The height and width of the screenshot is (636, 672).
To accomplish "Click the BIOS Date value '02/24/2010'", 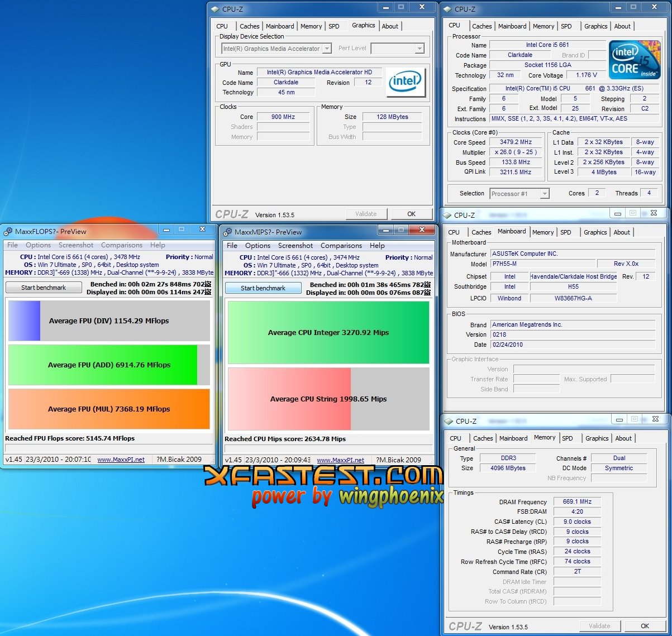I will click(573, 345).
